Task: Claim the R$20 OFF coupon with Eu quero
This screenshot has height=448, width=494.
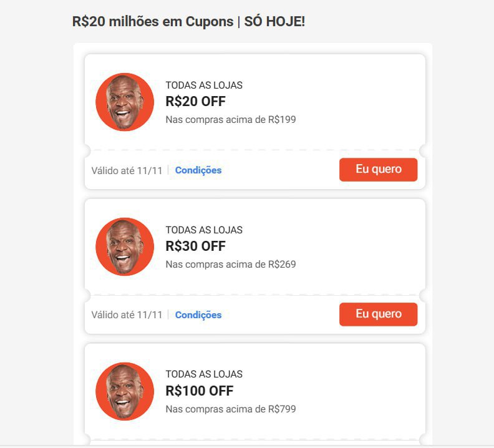Action: click(x=378, y=170)
